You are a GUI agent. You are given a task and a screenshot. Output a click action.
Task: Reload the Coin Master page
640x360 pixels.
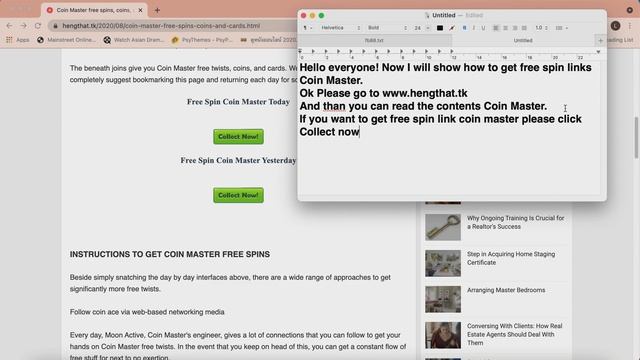coord(38,25)
